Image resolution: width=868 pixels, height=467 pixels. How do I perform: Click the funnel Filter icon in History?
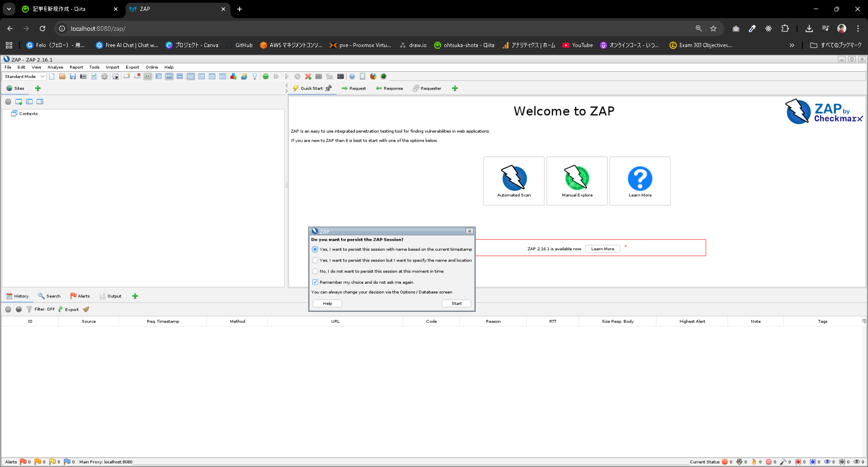29,310
